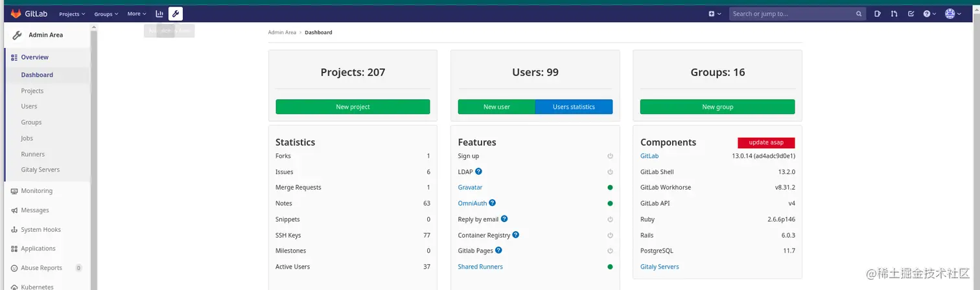
Task: Open Gitaly Servers in the sidebar
Action: tap(40, 170)
